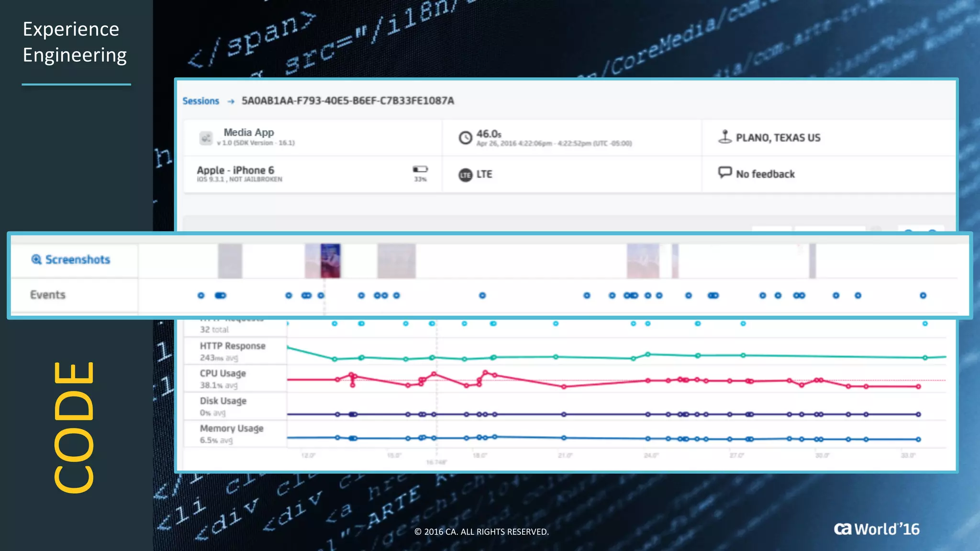The width and height of the screenshot is (980, 551).
Task: Click the breadcrumb arrow after Sessions
Action: [x=231, y=101]
